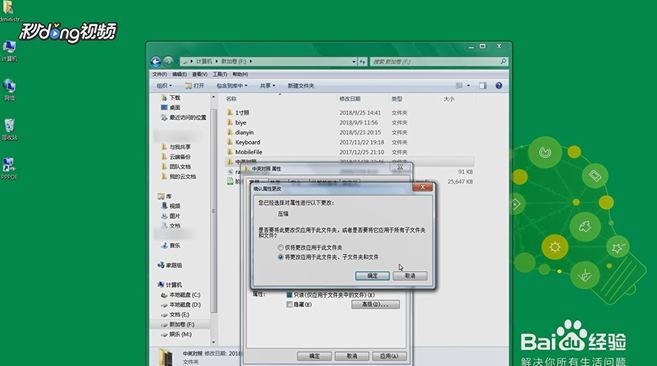Click 新建文件夹 in the toolbar
The height and width of the screenshot is (366, 657).
click(x=301, y=86)
